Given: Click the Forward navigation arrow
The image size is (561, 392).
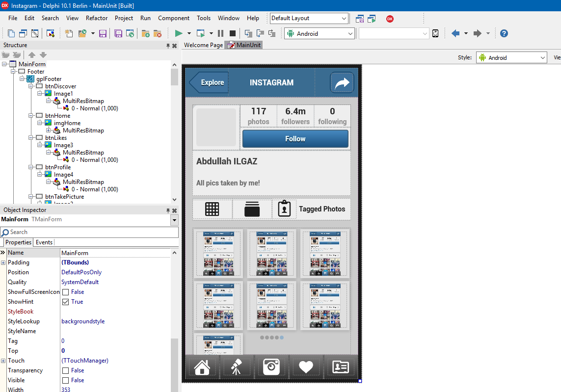Looking at the screenshot, I should pyautogui.click(x=477, y=34).
